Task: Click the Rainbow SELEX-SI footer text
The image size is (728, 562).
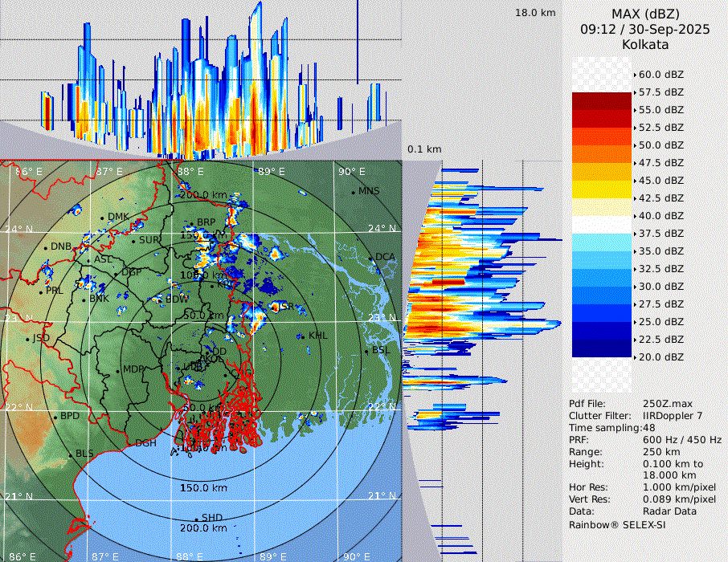Action: (617, 524)
